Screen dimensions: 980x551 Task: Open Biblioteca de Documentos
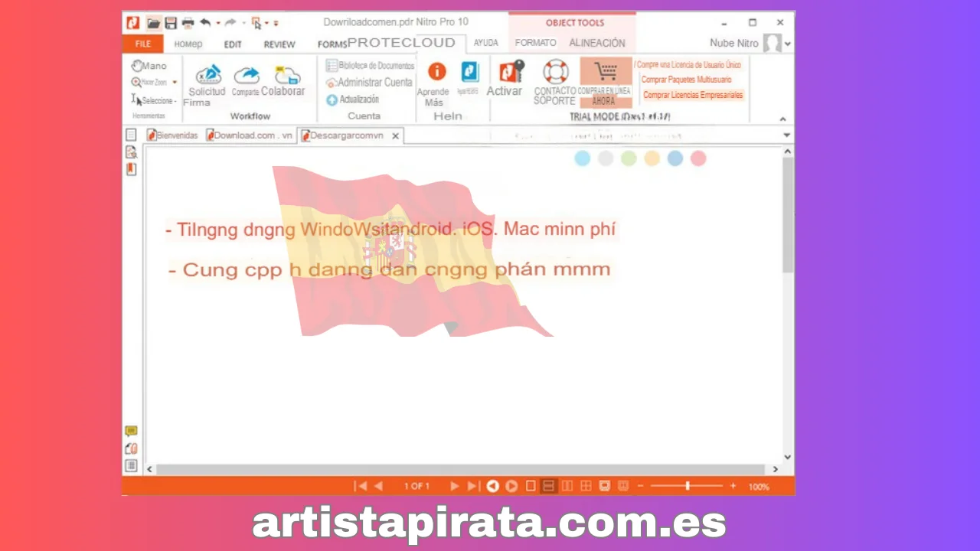click(370, 66)
